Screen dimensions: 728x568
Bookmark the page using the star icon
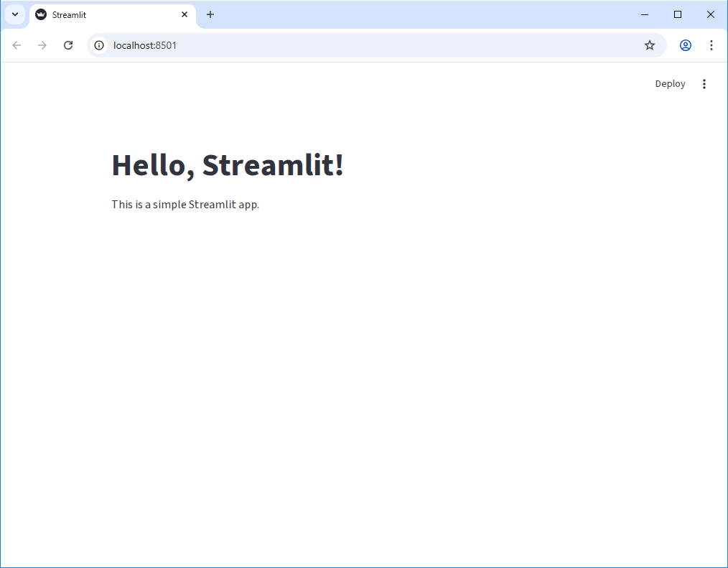[x=650, y=45]
